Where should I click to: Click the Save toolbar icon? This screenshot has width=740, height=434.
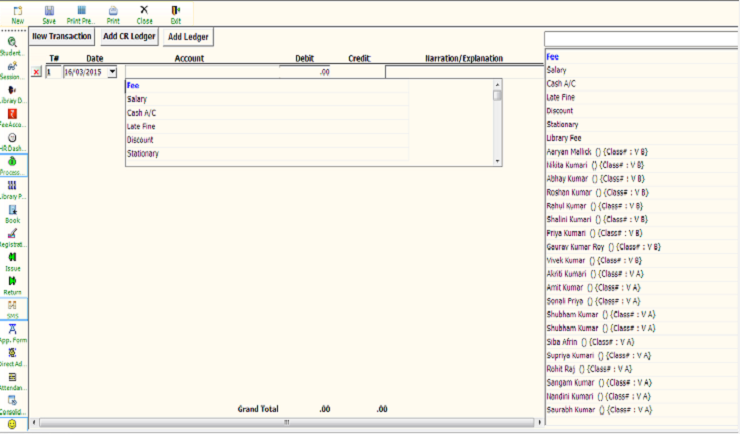(x=49, y=13)
